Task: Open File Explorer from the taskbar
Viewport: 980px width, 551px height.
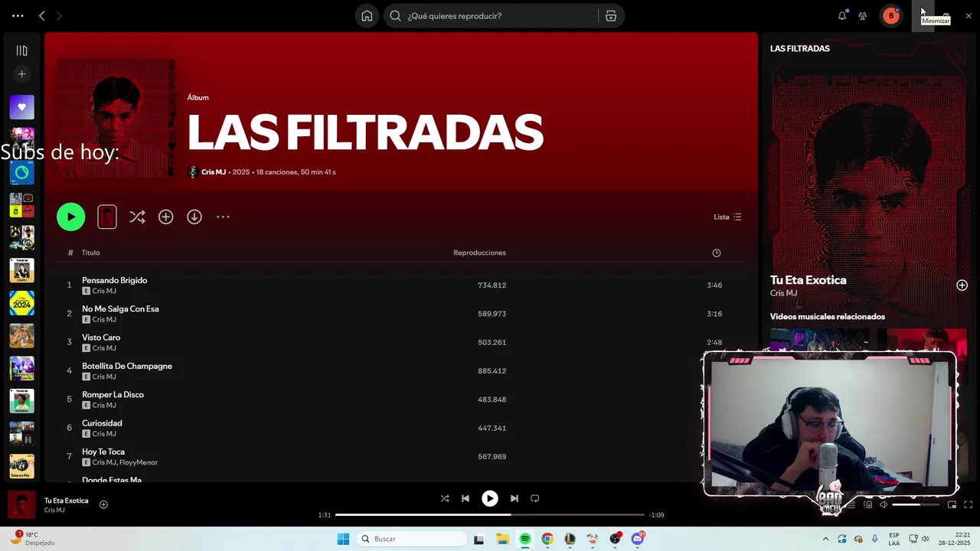Action: 502,539
